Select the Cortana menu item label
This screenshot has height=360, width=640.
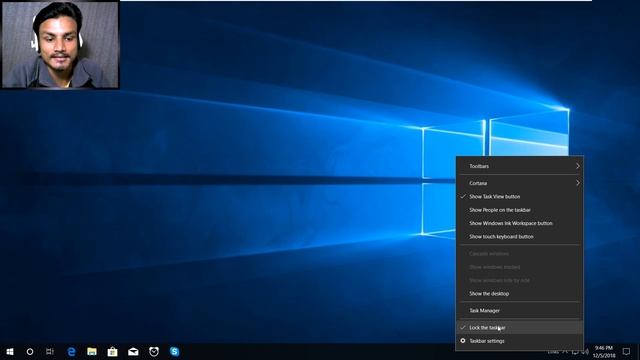[x=478, y=183]
